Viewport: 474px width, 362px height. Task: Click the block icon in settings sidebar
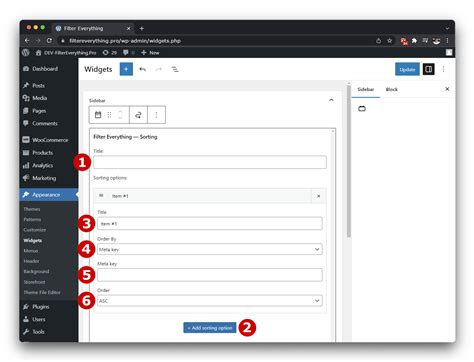(x=362, y=109)
